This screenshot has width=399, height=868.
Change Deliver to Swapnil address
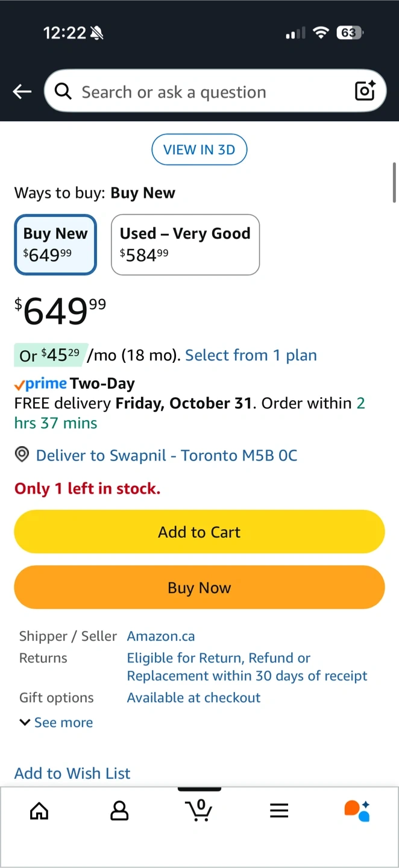(166, 455)
